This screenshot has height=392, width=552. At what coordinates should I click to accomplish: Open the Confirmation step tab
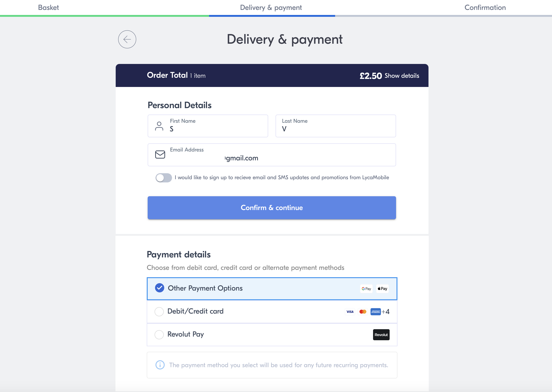pos(485,8)
